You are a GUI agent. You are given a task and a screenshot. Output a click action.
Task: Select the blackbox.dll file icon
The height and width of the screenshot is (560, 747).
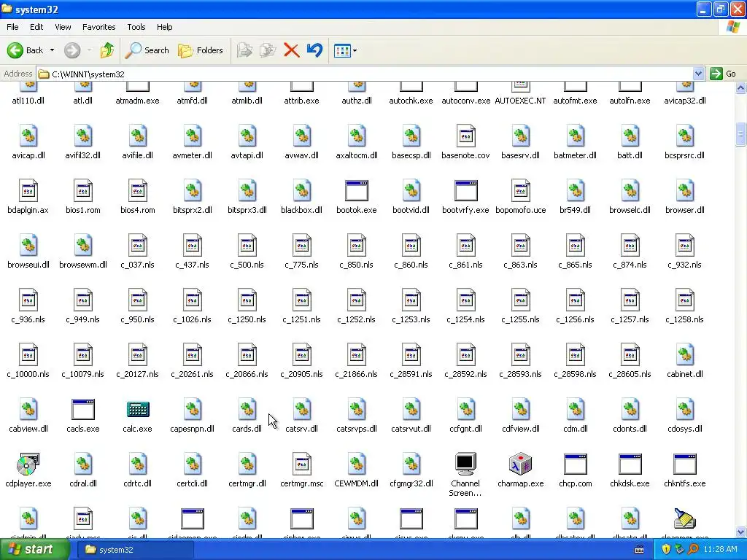coord(301,191)
